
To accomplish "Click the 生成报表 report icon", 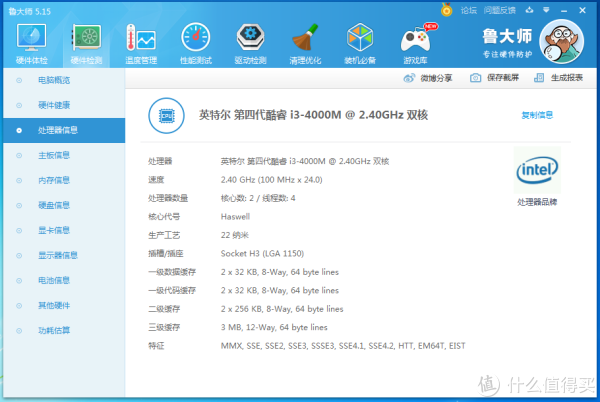I will coord(539,78).
